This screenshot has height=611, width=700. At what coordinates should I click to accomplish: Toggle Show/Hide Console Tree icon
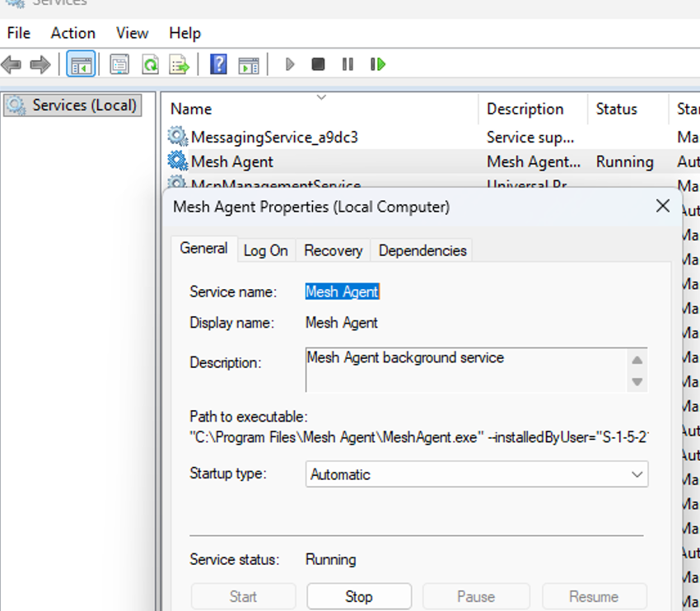(x=81, y=65)
